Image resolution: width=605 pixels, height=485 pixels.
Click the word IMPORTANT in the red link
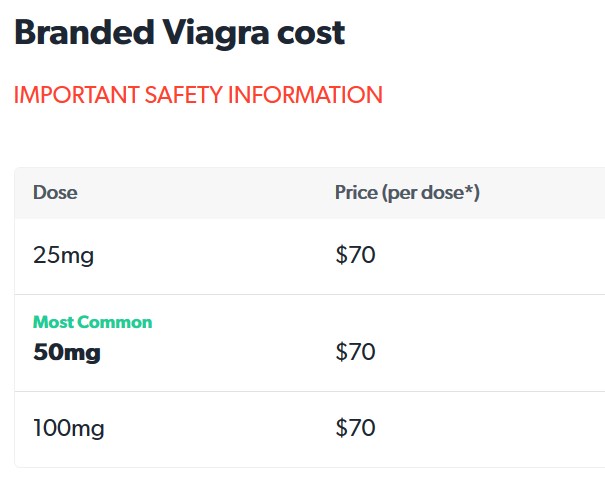coord(76,95)
